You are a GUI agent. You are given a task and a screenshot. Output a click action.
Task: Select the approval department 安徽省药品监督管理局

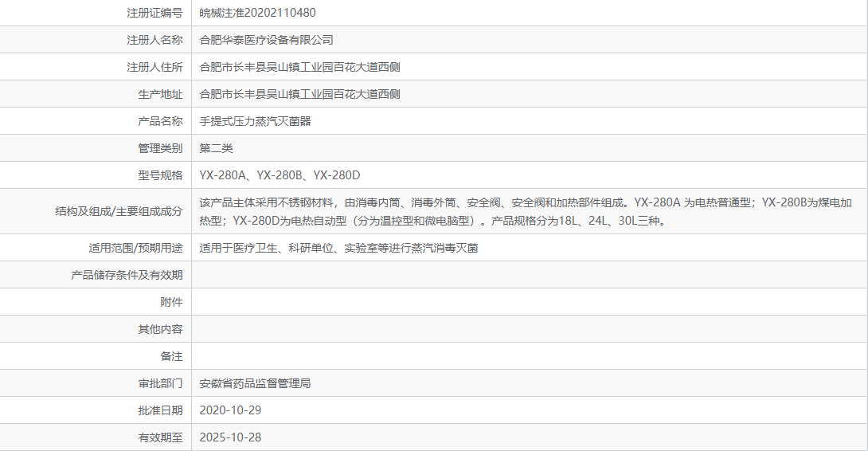[255, 383]
